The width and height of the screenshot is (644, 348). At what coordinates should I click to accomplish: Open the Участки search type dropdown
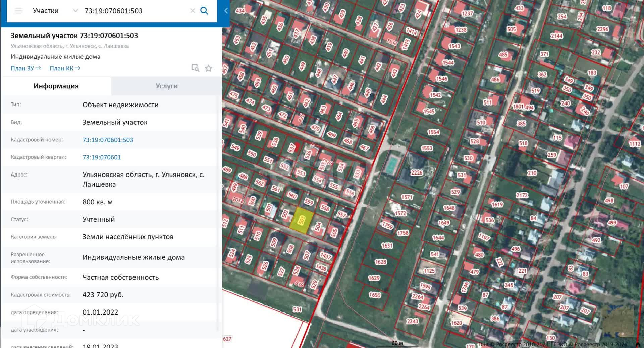tap(55, 11)
